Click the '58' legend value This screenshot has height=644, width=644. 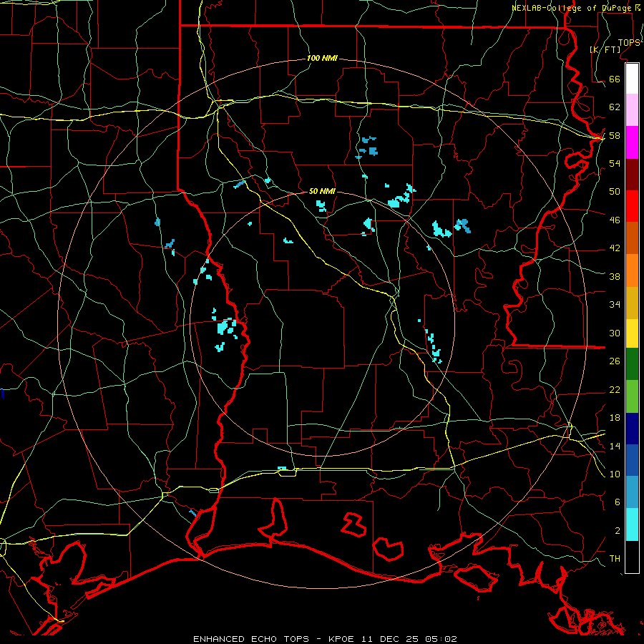pyautogui.click(x=615, y=135)
